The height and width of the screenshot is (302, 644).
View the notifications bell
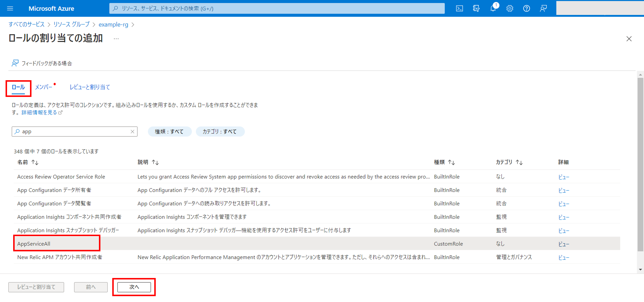coord(493,8)
